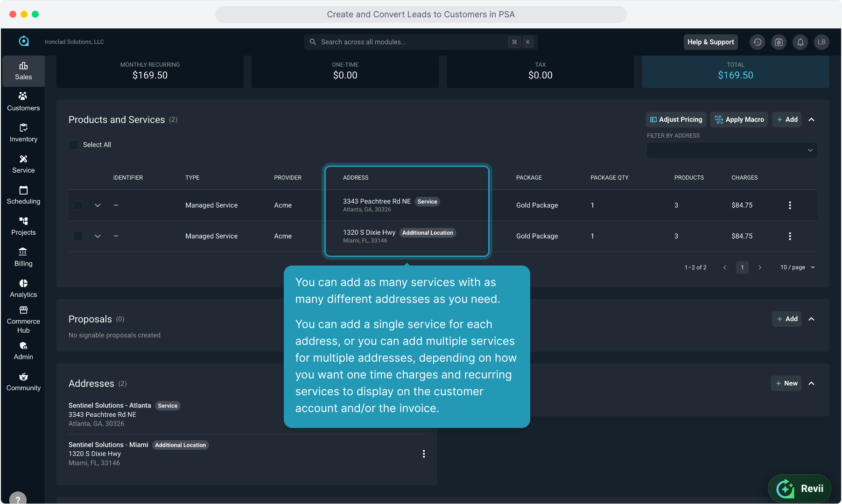Click the Adjust Pricing button
Image resolution: width=842 pixels, height=504 pixels.
point(676,119)
